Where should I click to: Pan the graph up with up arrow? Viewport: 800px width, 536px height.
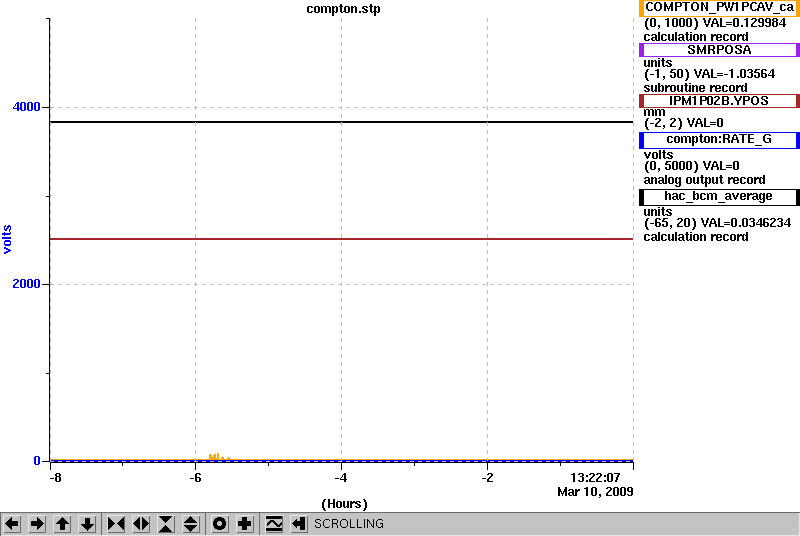click(x=62, y=524)
